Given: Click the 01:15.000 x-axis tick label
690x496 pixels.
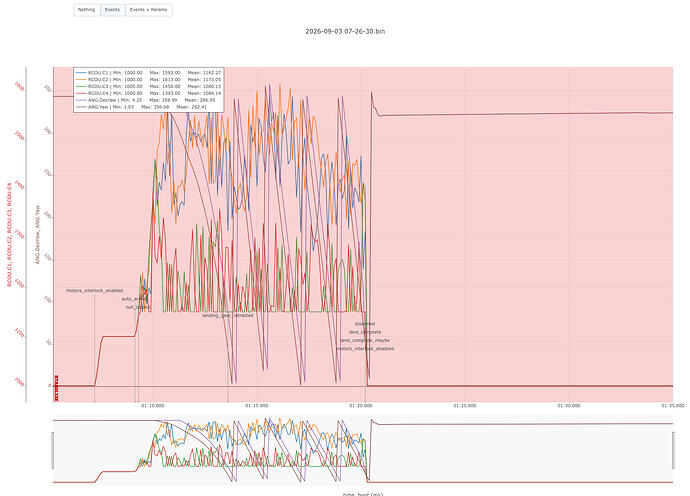Looking at the screenshot, I should [x=257, y=406].
